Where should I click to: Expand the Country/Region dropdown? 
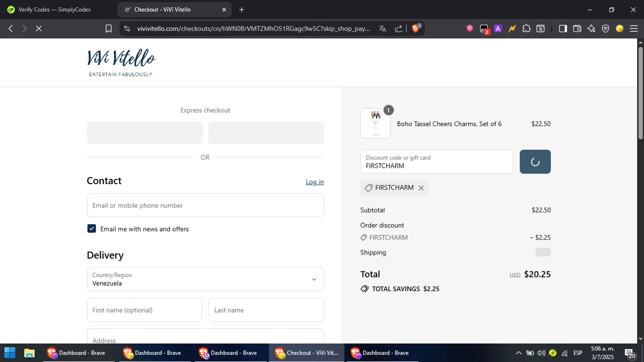[x=205, y=279]
